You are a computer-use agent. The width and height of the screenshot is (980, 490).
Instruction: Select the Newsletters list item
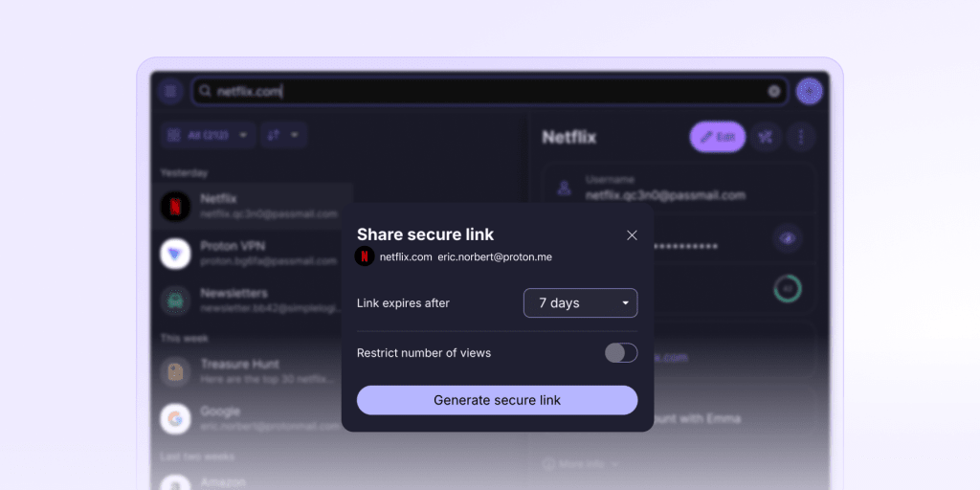253,301
